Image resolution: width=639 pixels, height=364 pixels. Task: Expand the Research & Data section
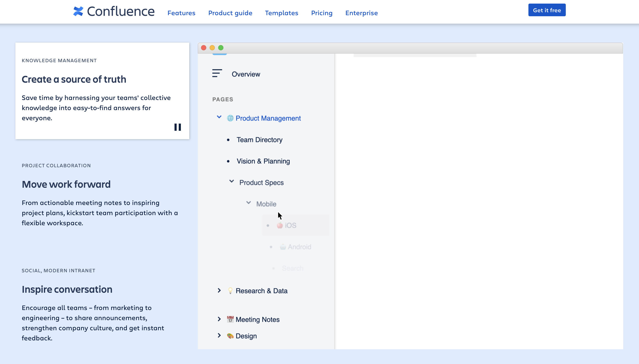(219, 290)
